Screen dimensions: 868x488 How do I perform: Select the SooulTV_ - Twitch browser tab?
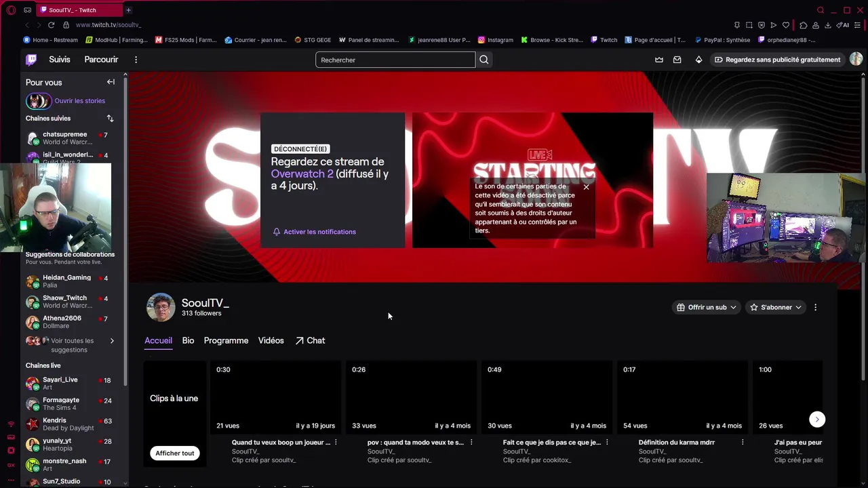[80, 10]
